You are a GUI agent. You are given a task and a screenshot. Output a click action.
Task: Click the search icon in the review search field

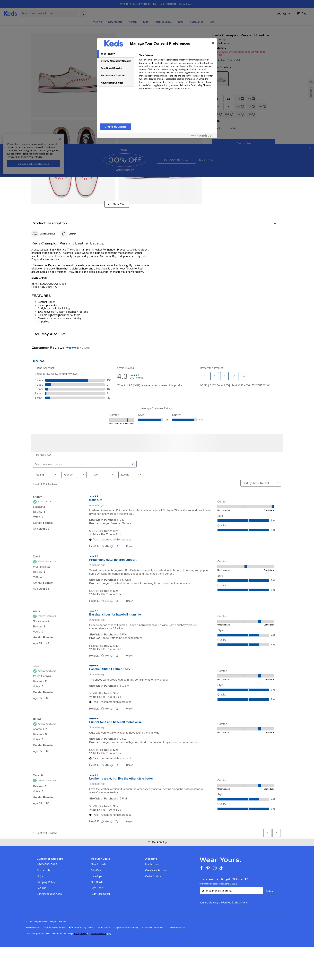(134, 464)
